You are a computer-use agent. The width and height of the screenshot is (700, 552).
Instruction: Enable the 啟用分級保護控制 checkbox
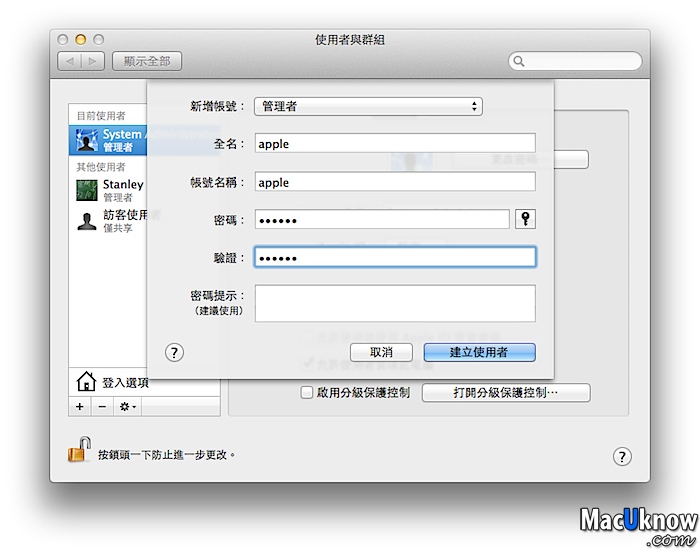[x=308, y=393]
